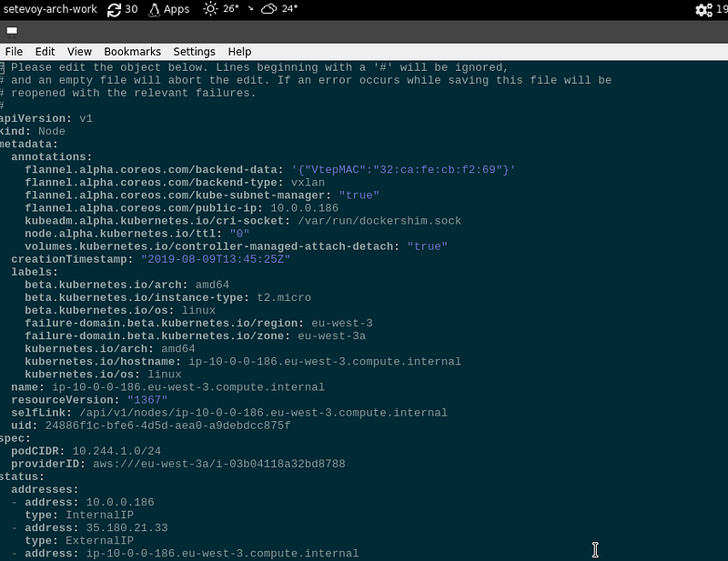Click the 'status:' line
This screenshot has width=728, height=561.
tap(22, 477)
